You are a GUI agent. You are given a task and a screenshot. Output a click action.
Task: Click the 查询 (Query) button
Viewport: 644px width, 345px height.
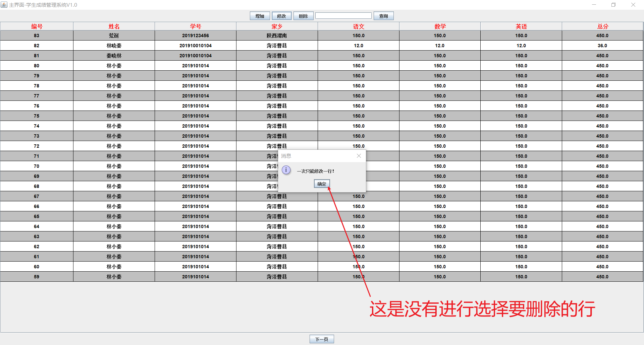click(x=383, y=16)
